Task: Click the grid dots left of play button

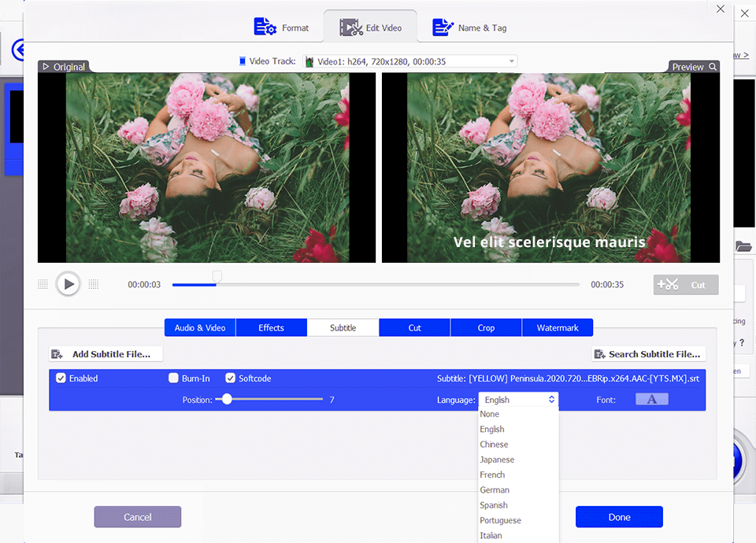Action: (x=43, y=284)
